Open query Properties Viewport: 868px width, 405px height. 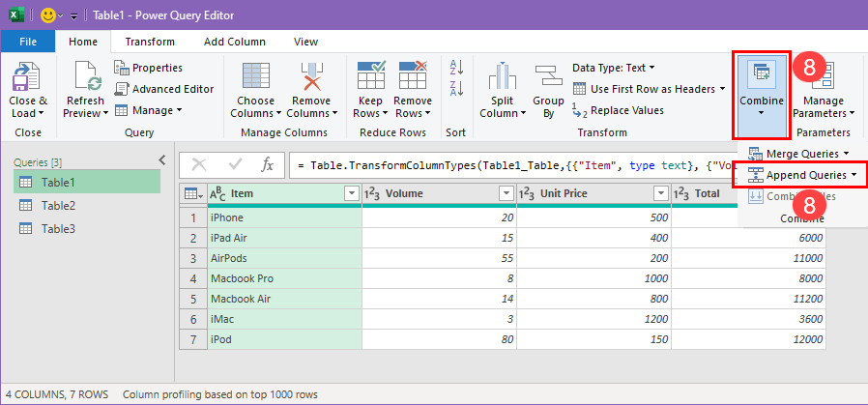(148, 68)
